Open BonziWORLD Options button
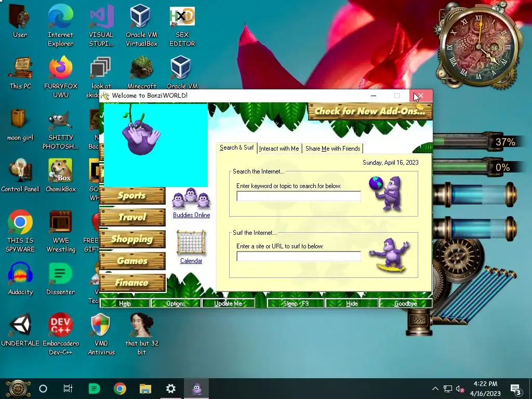 [176, 303]
